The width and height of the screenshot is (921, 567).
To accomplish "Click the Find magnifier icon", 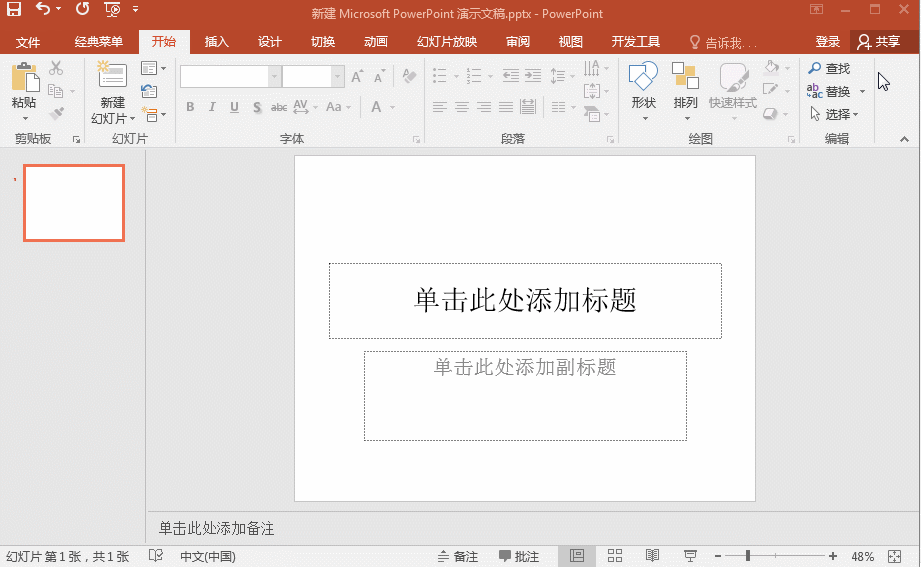I will click(815, 68).
